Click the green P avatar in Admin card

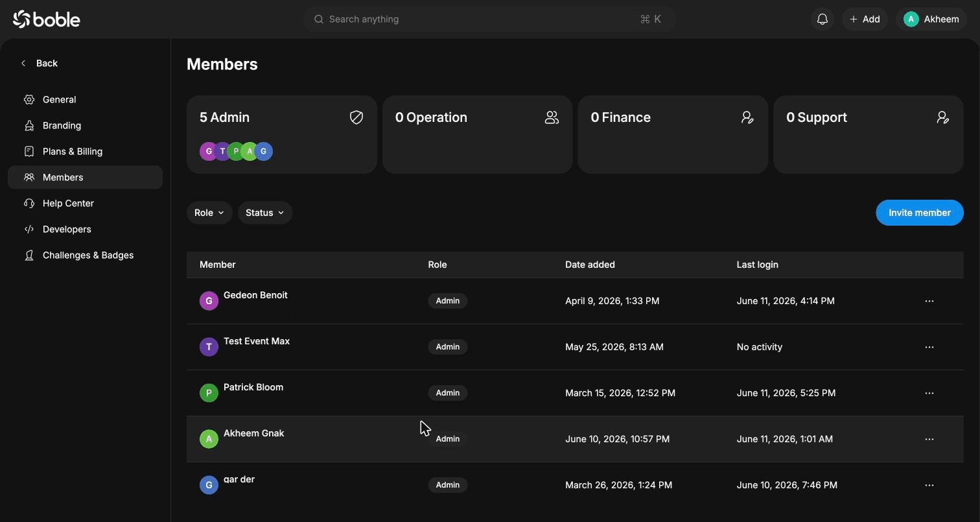(236, 151)
